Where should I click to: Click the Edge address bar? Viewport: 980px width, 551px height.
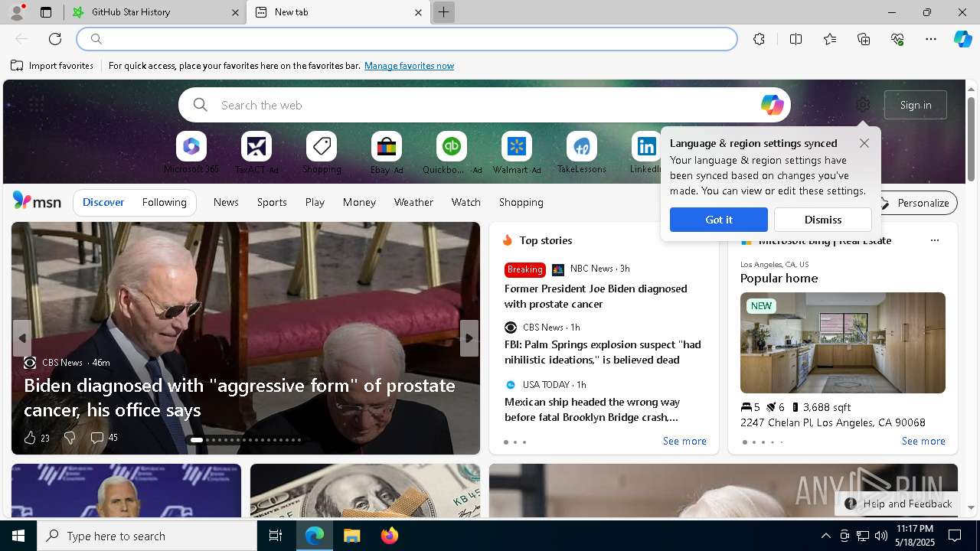pos(407,39)
